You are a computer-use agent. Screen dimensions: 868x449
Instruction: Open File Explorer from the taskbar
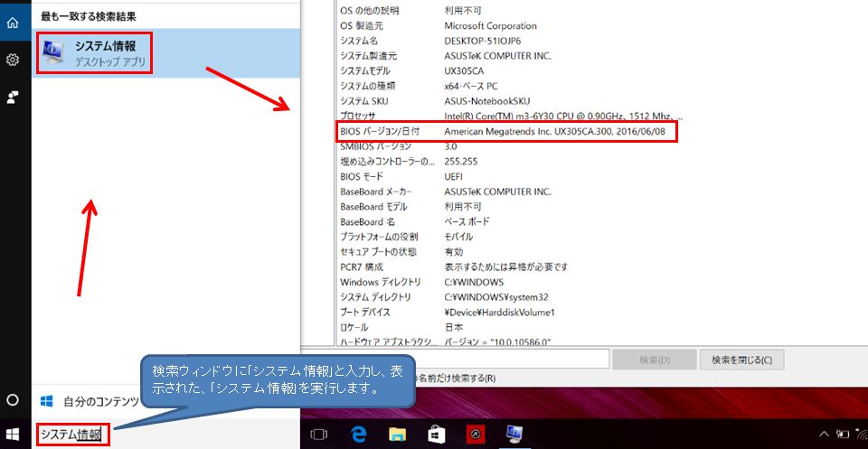pos(398,435)
